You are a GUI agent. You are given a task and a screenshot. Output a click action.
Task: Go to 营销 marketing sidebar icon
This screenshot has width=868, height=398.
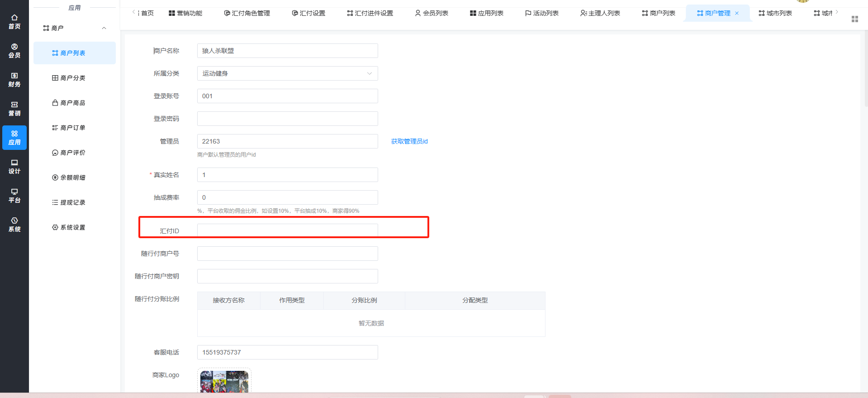click(x=14, y=109)
